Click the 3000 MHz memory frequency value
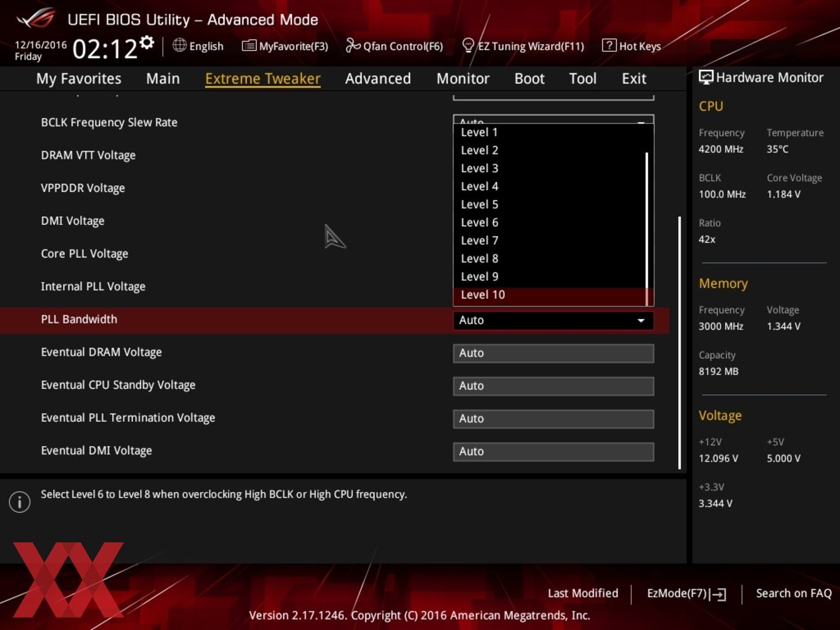This screenshot has width=840, height=630. point(721,326)
